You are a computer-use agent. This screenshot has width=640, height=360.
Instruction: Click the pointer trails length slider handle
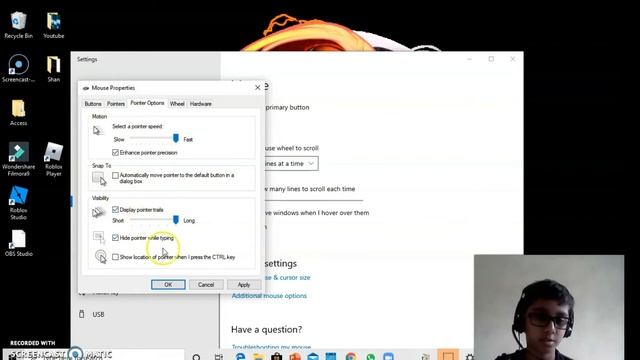pos(176,220)
